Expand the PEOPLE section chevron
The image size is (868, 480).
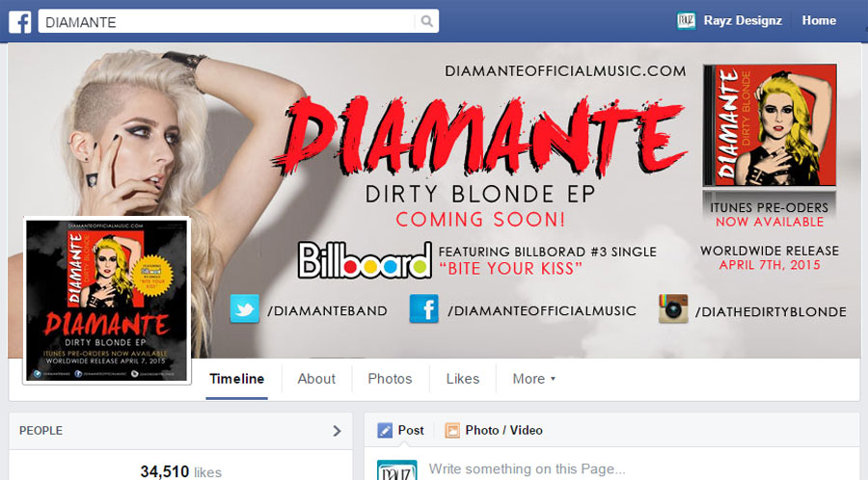337,431
